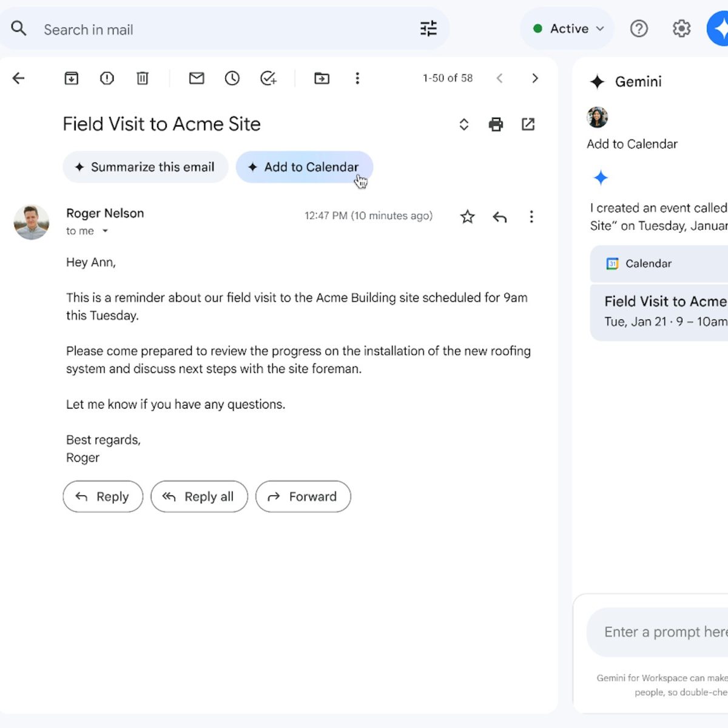
Task: Snooze this email with the clock icon
Action: click(x=232, y=78)
